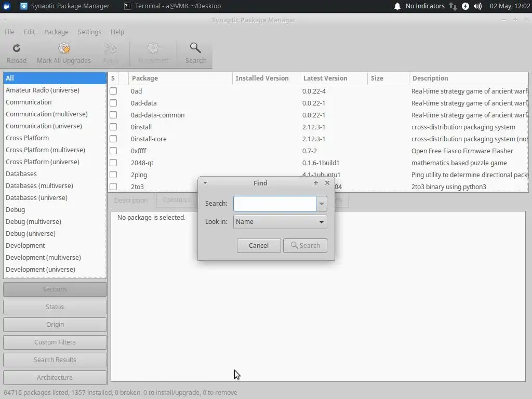Open the Look in Name dropdown

pos(280,222)
